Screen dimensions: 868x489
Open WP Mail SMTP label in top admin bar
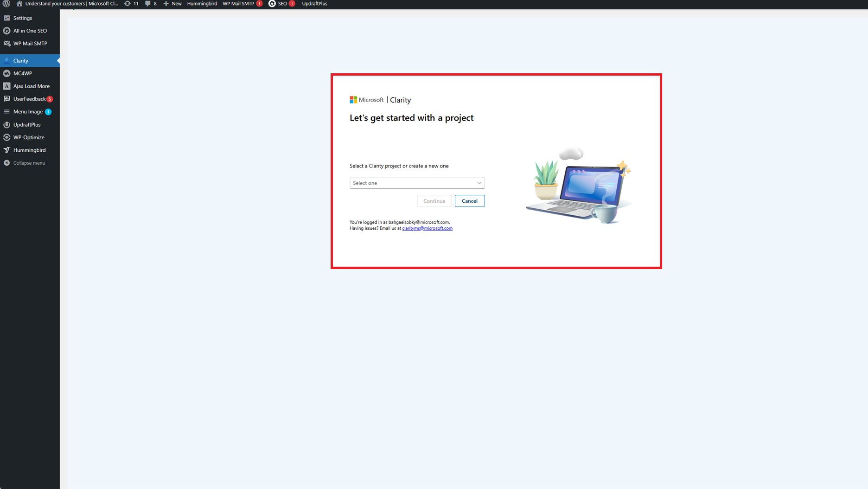click(x=238, y=4)
